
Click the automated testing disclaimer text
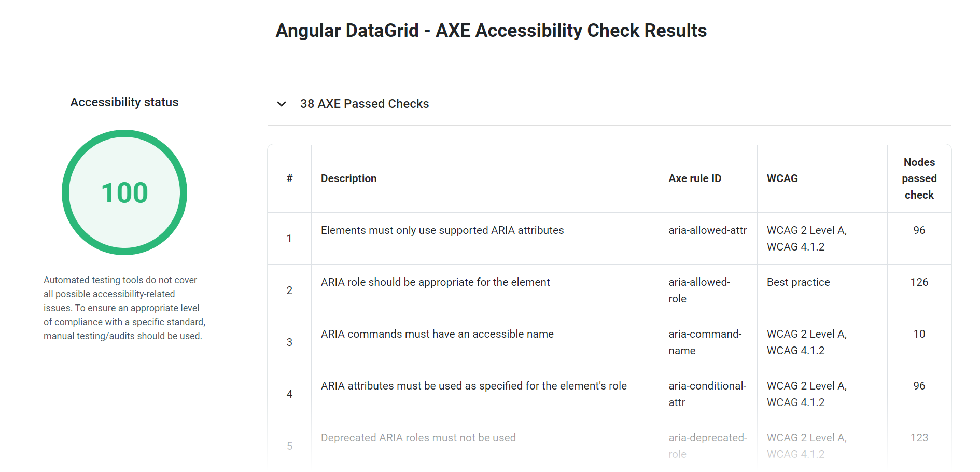click(x=124, y=308)
